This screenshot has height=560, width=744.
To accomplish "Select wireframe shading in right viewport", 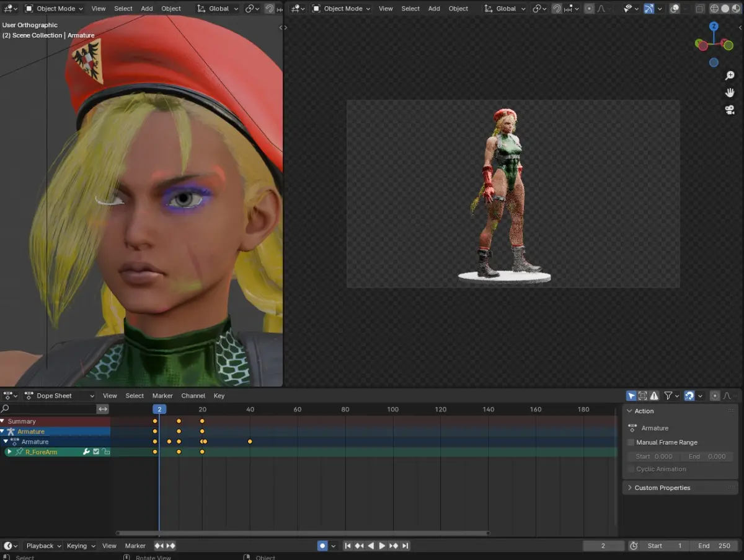I will tap(714, 9).
